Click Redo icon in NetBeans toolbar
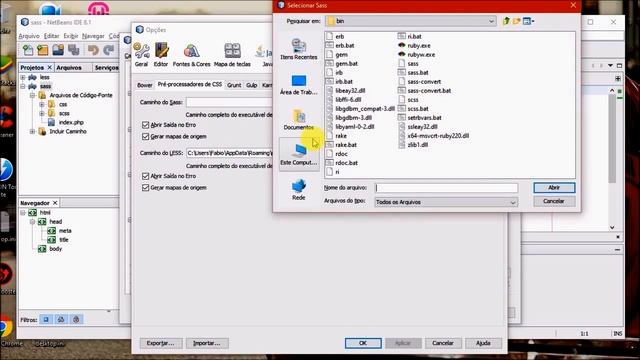This screenshot has height=360, width=640. click(109, 50)
